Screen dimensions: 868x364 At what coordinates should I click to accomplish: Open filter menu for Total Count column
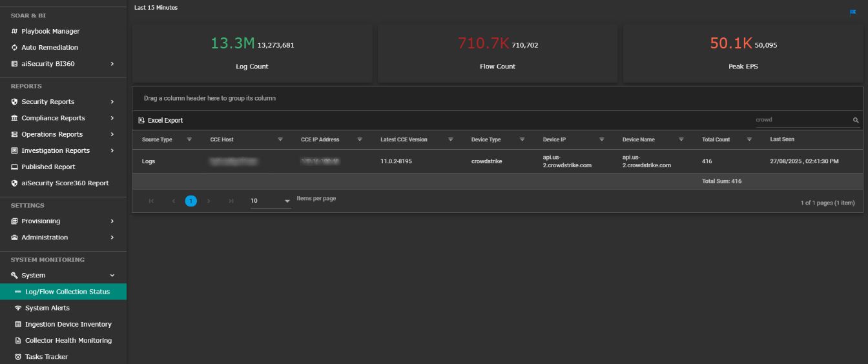point(749,139)
